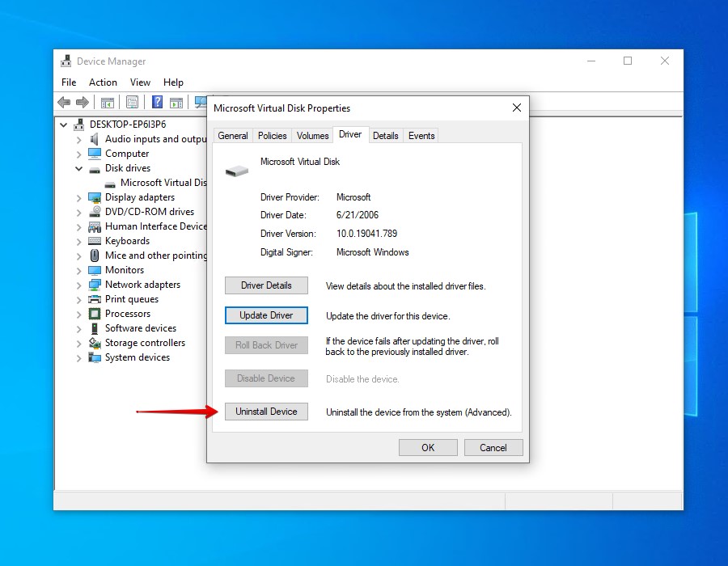Click the Keyboards category icon
Image resolution: width=728 pixels, height=566 pixels.
point(95,241)
